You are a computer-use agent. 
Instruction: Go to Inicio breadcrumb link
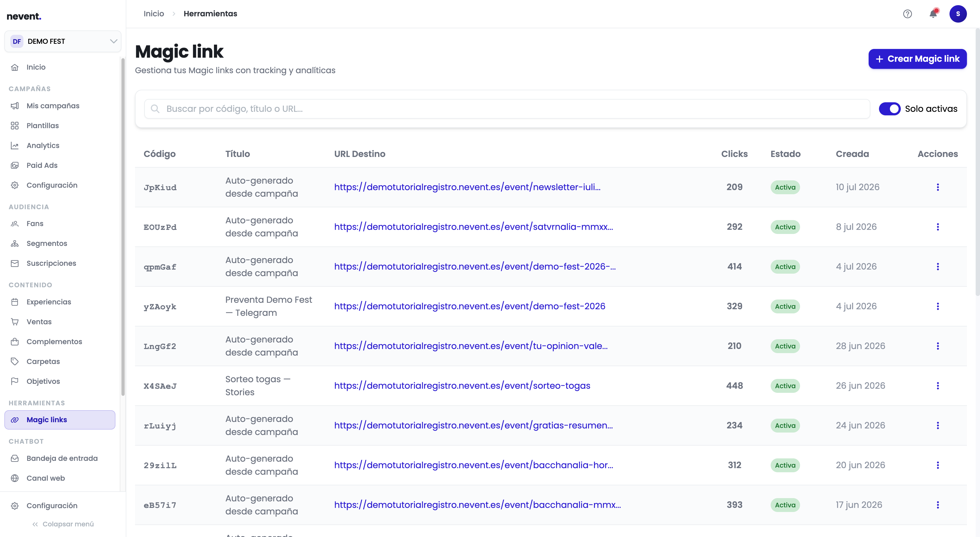[x=154, y=14]
